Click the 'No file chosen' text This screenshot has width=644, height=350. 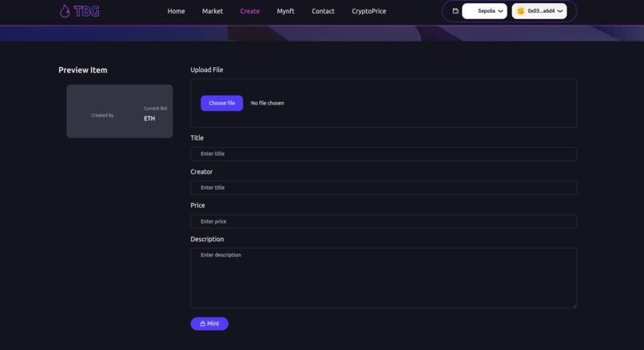(268, 103)
